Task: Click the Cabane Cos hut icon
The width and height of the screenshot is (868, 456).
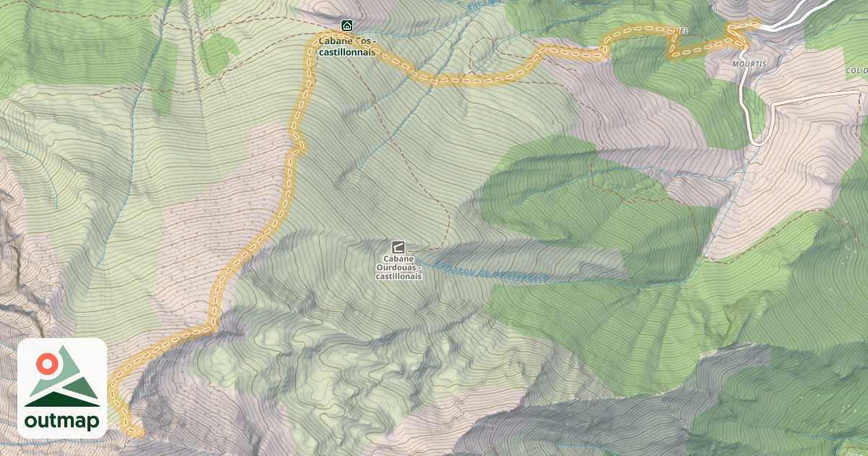Action: (346, 26)
